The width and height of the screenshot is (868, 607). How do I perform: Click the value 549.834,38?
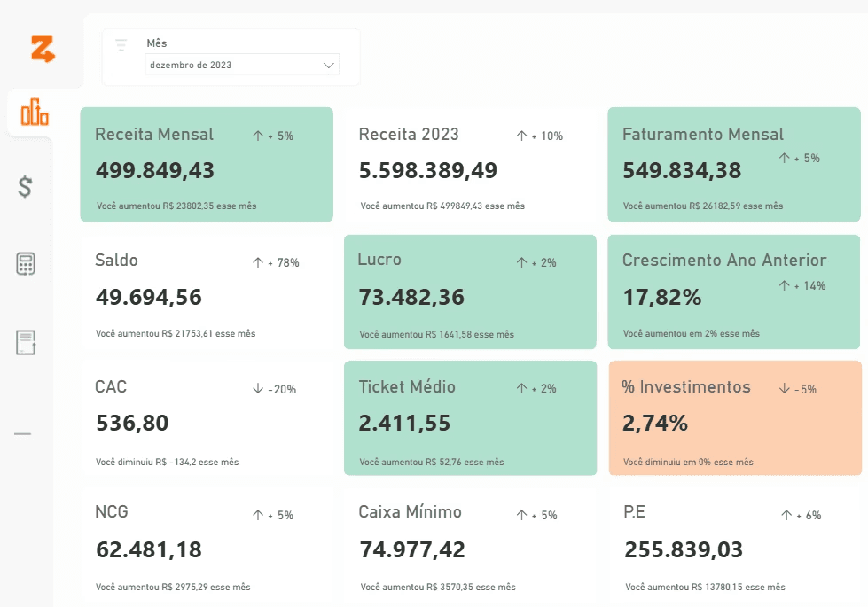(682, 170)
